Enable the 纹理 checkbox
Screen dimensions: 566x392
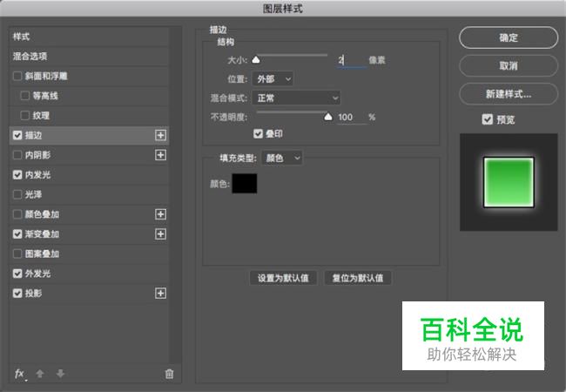25,116
